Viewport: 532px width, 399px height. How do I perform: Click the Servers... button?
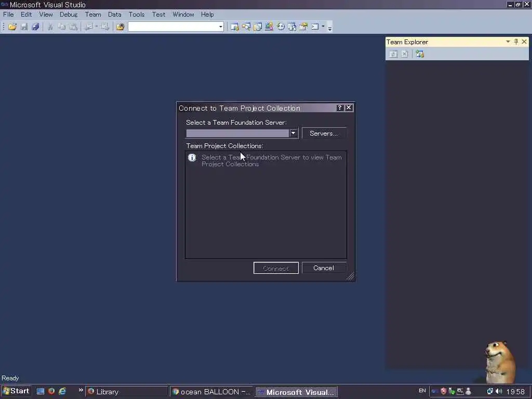pos(324,134)
